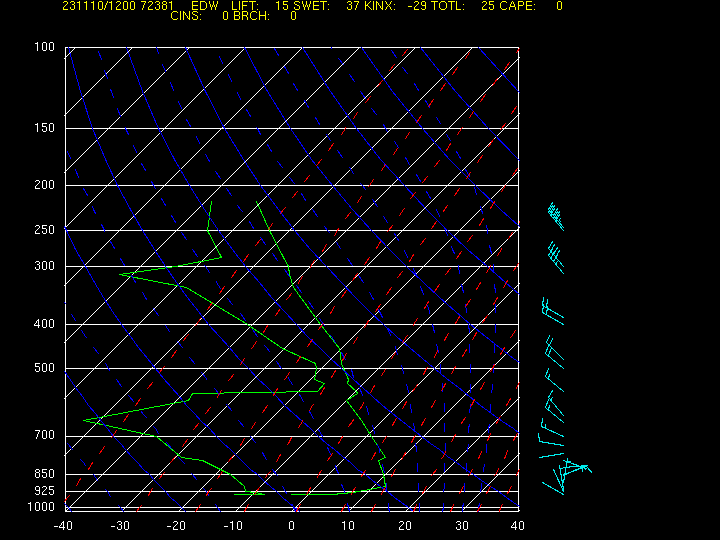This screenshot has height=540, width=720.
Task: Click the BRCH: label
Action: 252,16
